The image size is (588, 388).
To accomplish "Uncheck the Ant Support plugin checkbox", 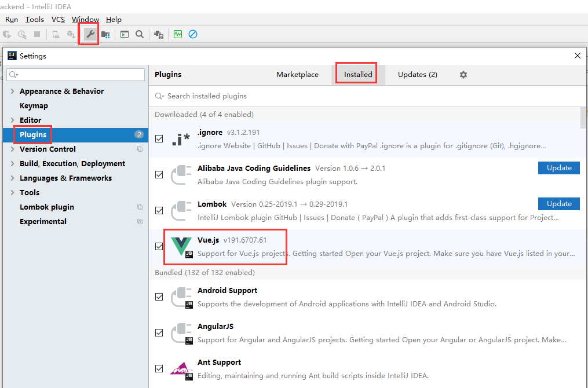I will coord(159,369).
